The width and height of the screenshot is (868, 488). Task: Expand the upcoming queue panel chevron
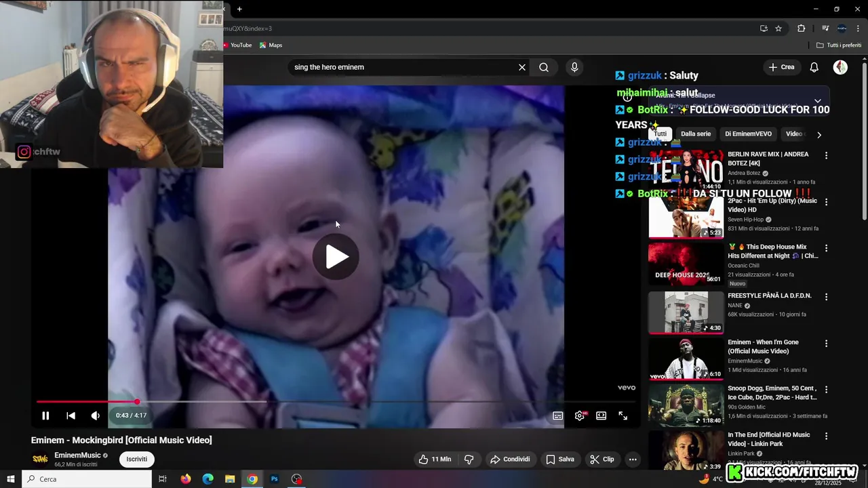(818, 101)
